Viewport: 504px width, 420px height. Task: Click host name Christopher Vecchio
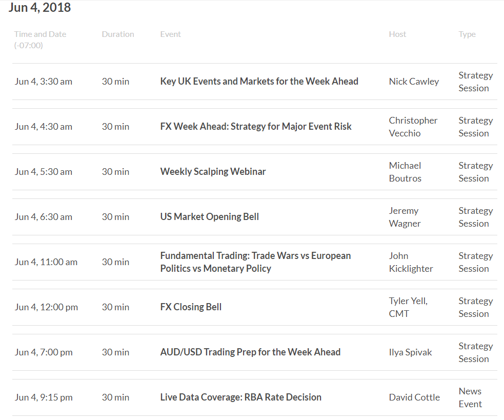click(413, 127)
